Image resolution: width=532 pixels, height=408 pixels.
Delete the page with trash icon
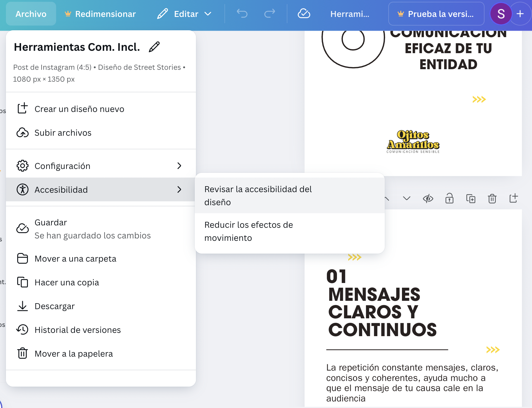tap(492, 198)
